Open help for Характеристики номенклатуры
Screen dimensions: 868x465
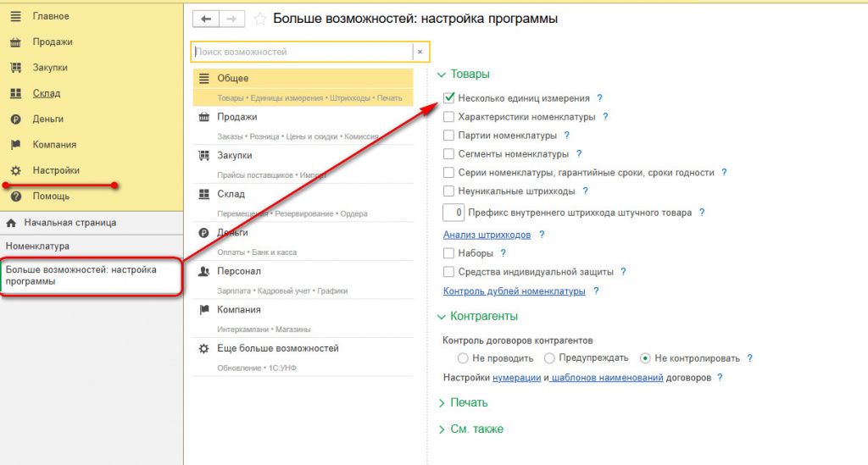[605, 117]
